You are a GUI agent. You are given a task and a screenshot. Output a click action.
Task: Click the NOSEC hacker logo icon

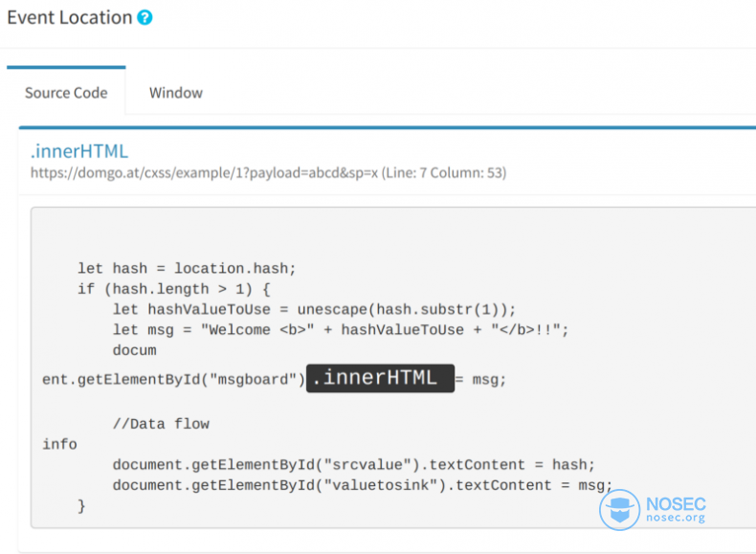[619, 510]
